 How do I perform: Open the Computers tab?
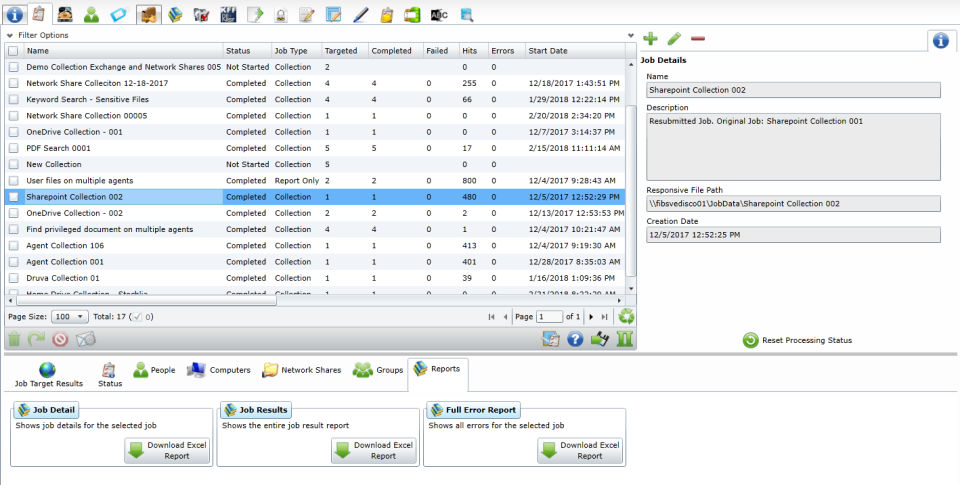[x=219, y=370]
